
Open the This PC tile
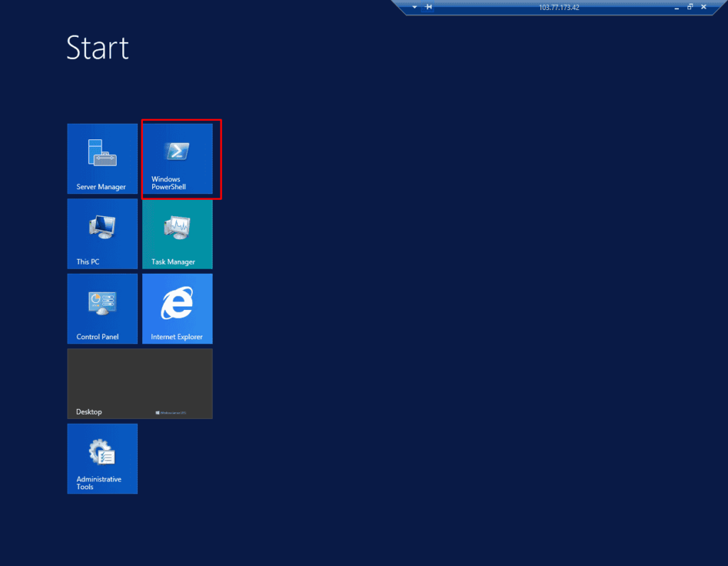pyautogui.click(x=102, y=233)
